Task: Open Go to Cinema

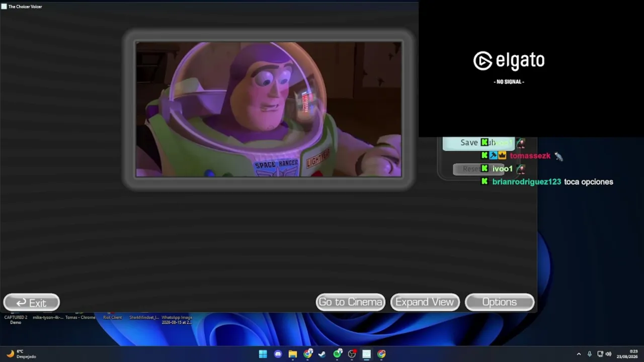Action: 350,302
